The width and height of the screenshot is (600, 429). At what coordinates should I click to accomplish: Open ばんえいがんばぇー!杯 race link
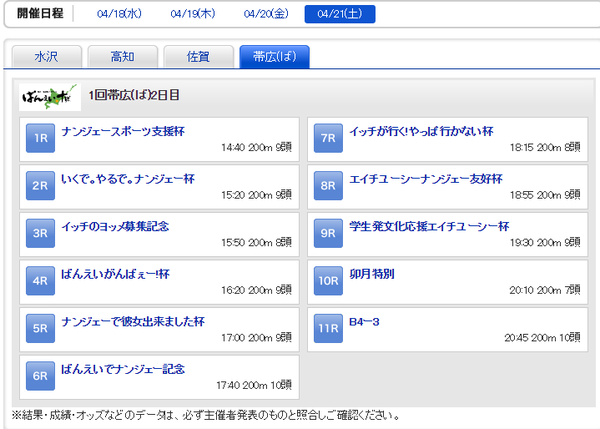(115, 274)
